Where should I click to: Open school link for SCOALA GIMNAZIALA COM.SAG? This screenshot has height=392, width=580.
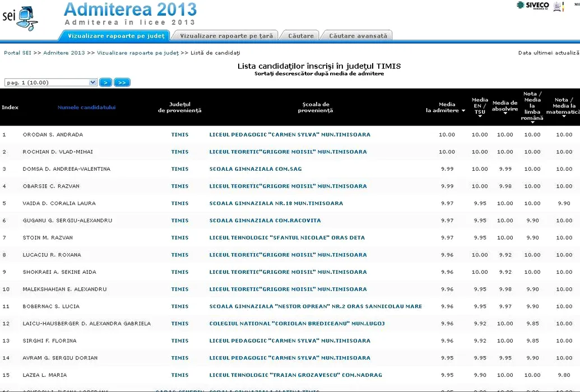pos(255,169)
